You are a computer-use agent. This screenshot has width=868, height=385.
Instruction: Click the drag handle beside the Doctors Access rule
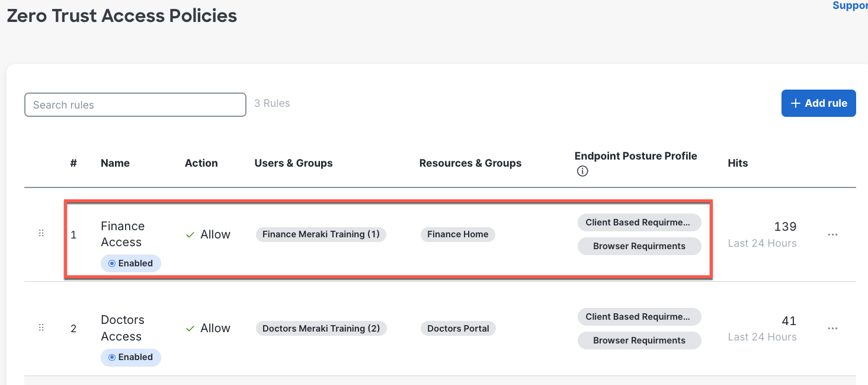pos(41,327)
